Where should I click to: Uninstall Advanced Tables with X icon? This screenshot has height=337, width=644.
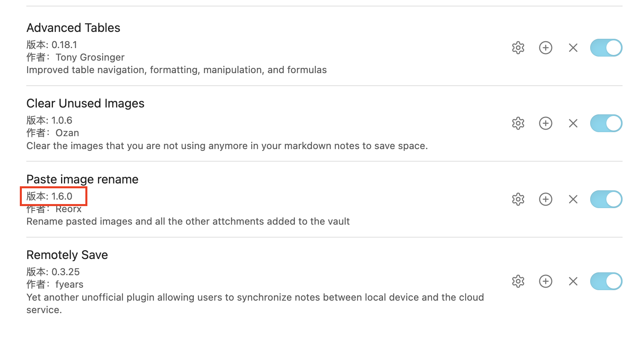coord(573,48)
